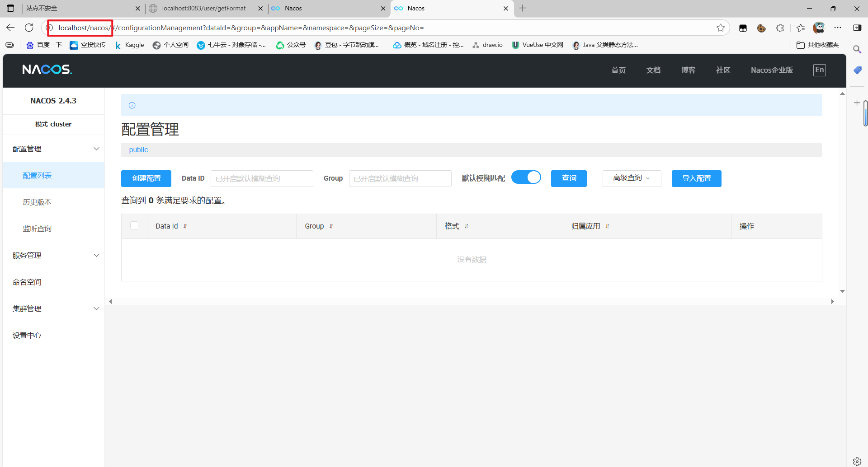868x467 pixels.
Task: Open draw.io bookmark
Action: click(x=487, y=45)
